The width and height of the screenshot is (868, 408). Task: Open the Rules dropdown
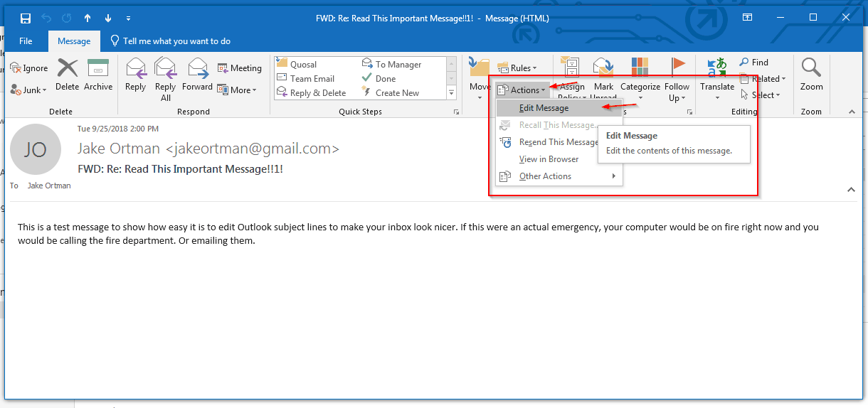point(517,68)
